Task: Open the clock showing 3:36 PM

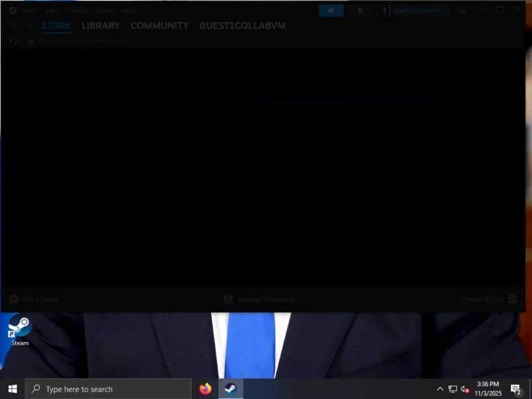Action: click(488, 389)
